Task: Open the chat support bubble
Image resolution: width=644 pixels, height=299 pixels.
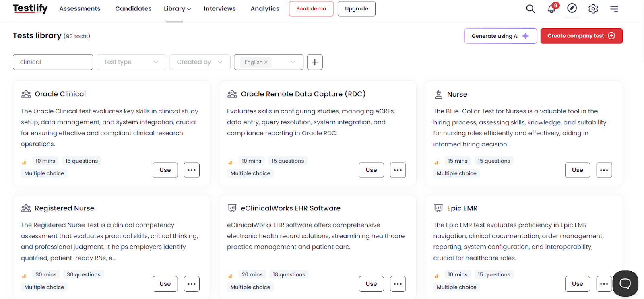Action: pyautogui.click(x=625, y=284)
